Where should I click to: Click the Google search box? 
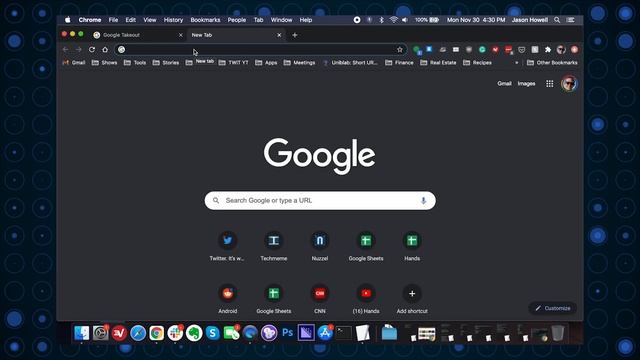click(x=320, y=200)
